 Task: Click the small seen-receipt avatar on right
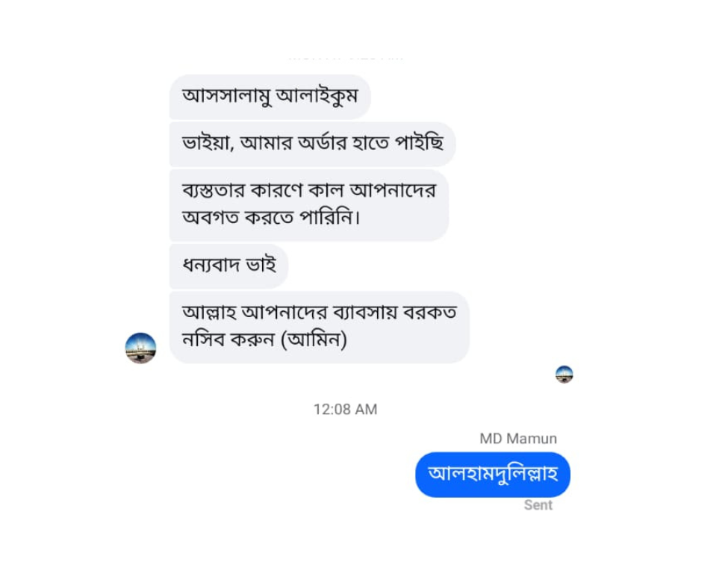click(564, 375)
